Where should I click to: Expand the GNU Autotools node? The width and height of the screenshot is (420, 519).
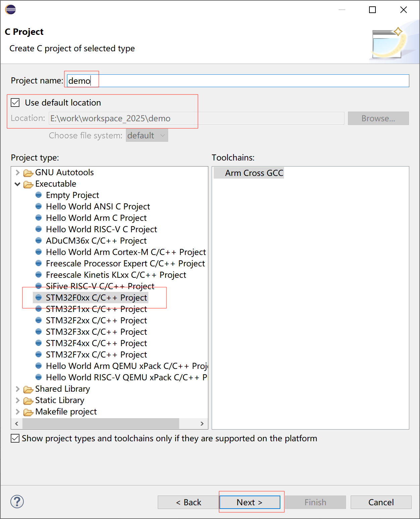pos(17,173)
